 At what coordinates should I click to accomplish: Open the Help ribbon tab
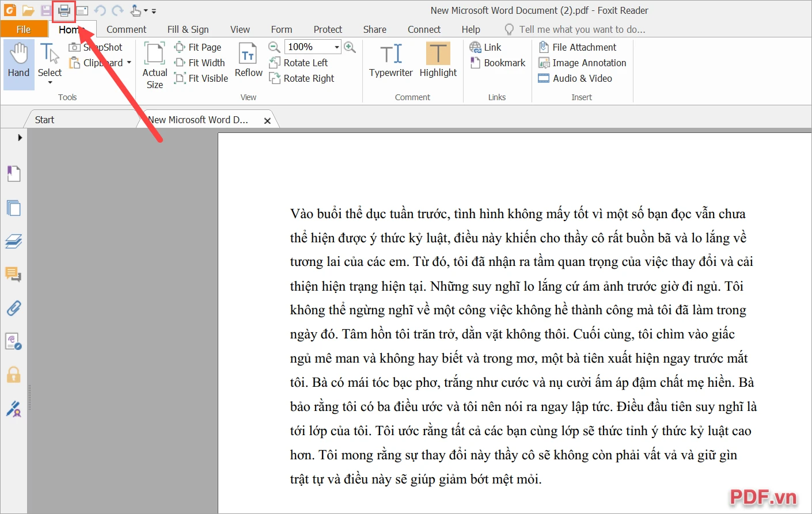(x=470, y=29)
